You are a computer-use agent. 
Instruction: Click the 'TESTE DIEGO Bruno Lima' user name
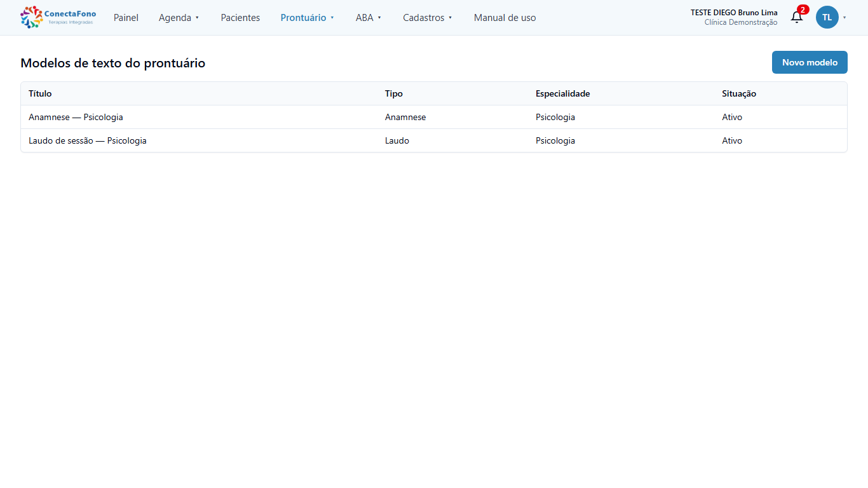click(734, 13)
